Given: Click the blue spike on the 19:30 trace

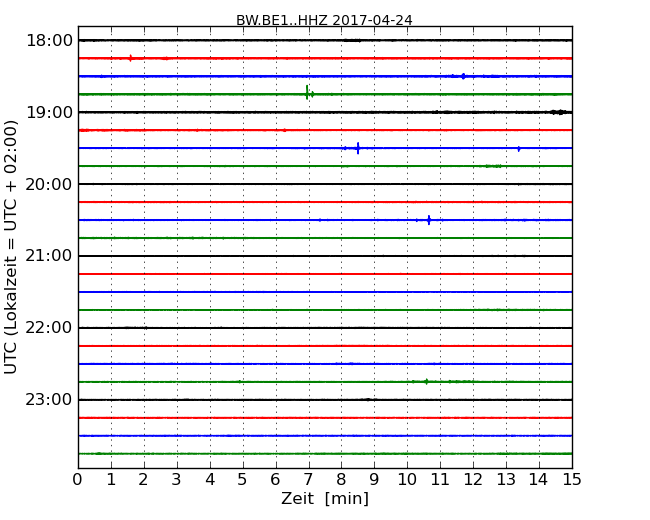Looking at the screenshot, I should tap(358, 148).
